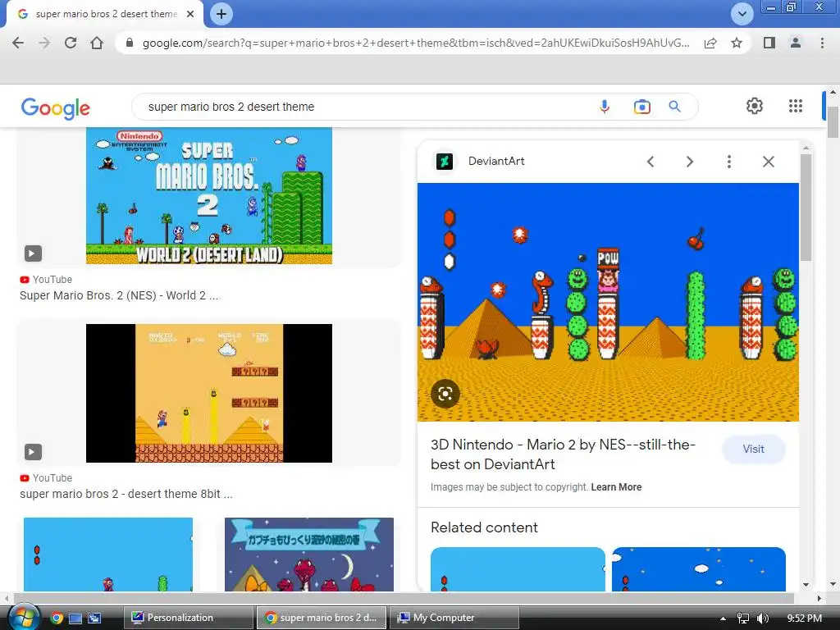Open 3D Nintendo - Mario 2 title link
840x630 pixels.
coord(563,454)
